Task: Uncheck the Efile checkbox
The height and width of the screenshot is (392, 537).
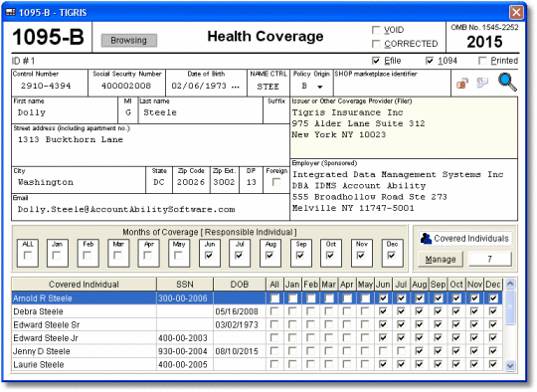Action: point(376,61)
